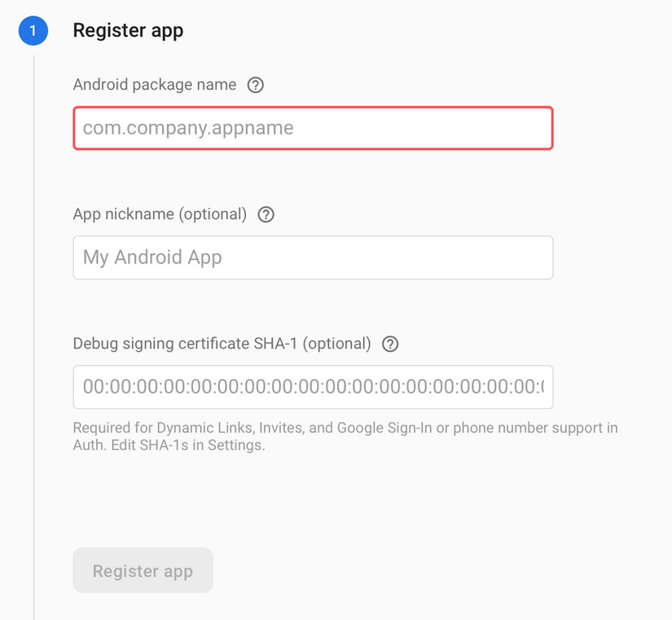Show help for Debug signing certificate SHA-1
Viewport: 672px width, 620px height.
coord(390,344)
